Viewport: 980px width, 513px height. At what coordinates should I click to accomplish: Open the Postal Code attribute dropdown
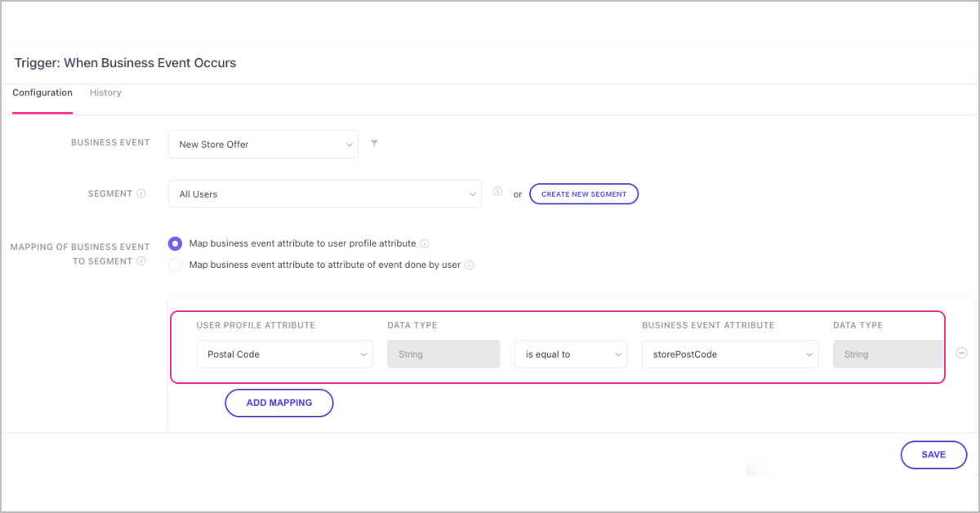(284, 355)
